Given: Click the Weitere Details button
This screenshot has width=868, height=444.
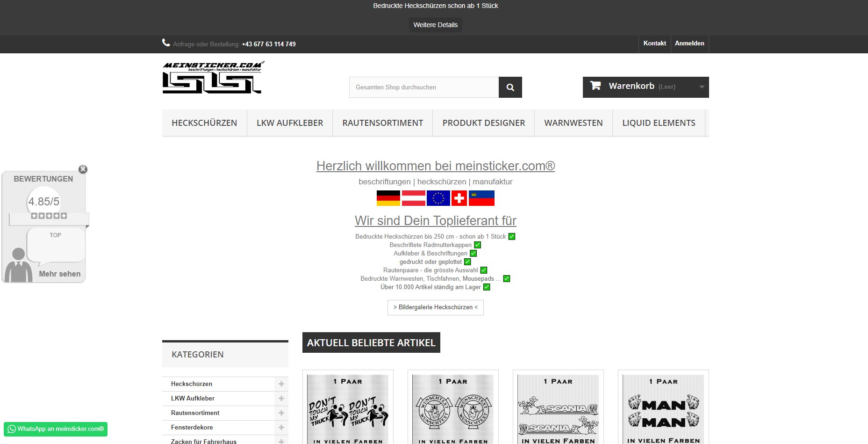Looking at the screenshot, I should [435, 25].
